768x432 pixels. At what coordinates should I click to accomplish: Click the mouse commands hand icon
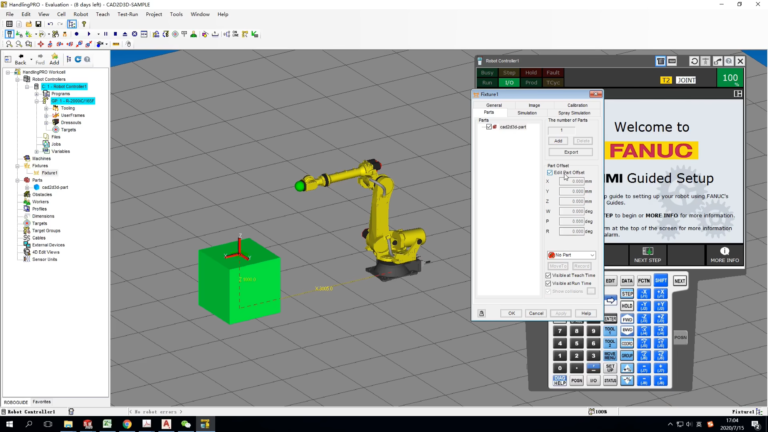[x=128, y=44]
